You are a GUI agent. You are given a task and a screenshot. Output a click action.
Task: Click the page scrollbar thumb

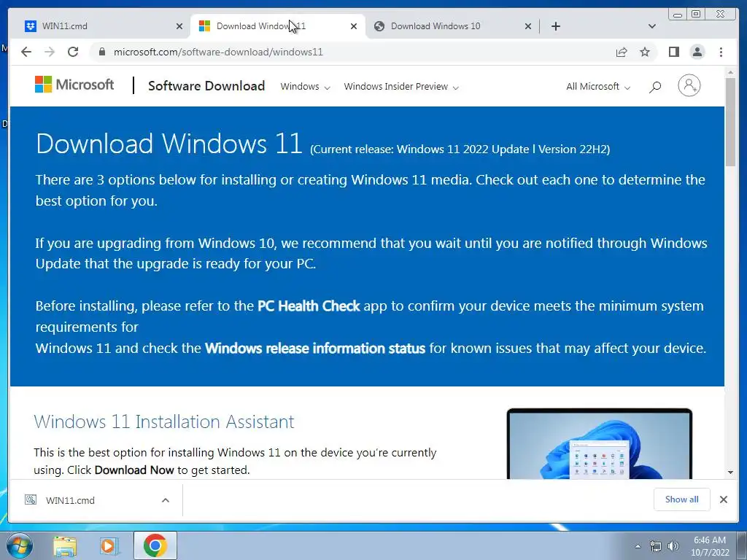(x=729, y=122)
